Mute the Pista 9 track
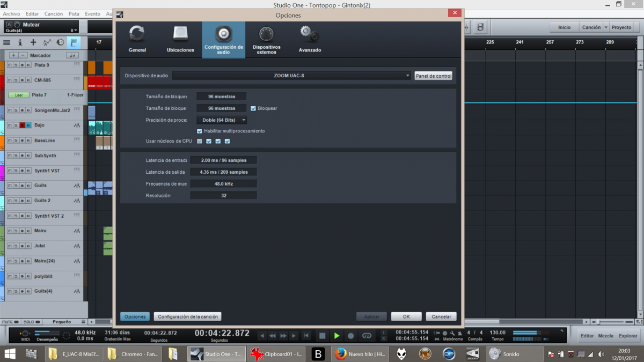Viewport: 644px width, 362px height. pos(9,65)
